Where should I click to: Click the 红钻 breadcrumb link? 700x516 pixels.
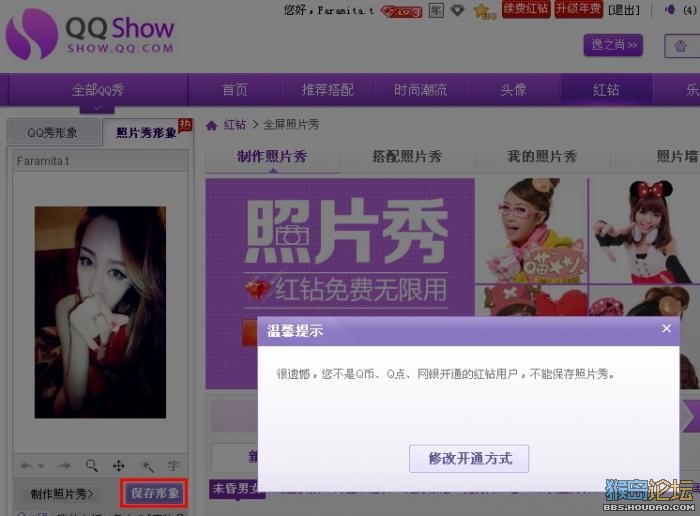coord(235,125)
